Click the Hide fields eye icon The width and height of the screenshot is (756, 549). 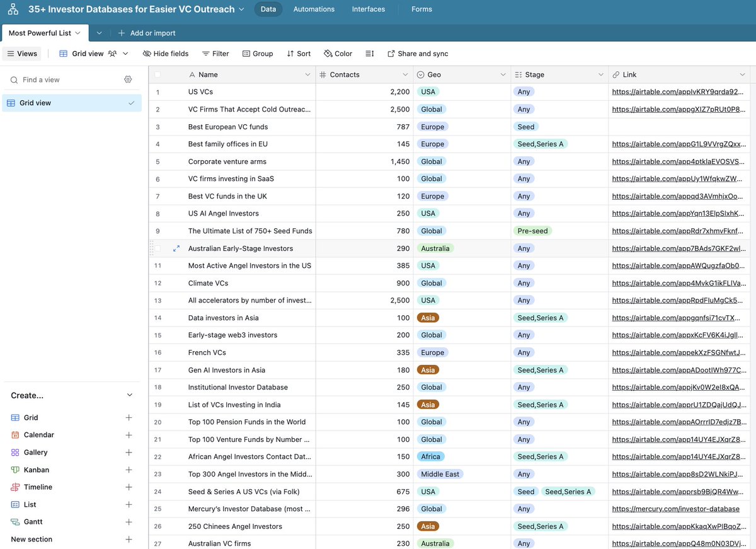coord(147,54)
